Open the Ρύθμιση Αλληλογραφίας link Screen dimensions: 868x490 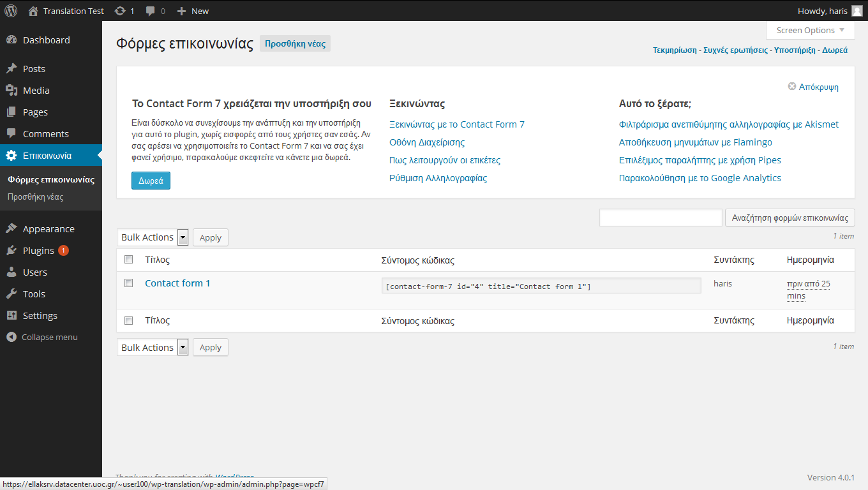[x=438, y=178]
